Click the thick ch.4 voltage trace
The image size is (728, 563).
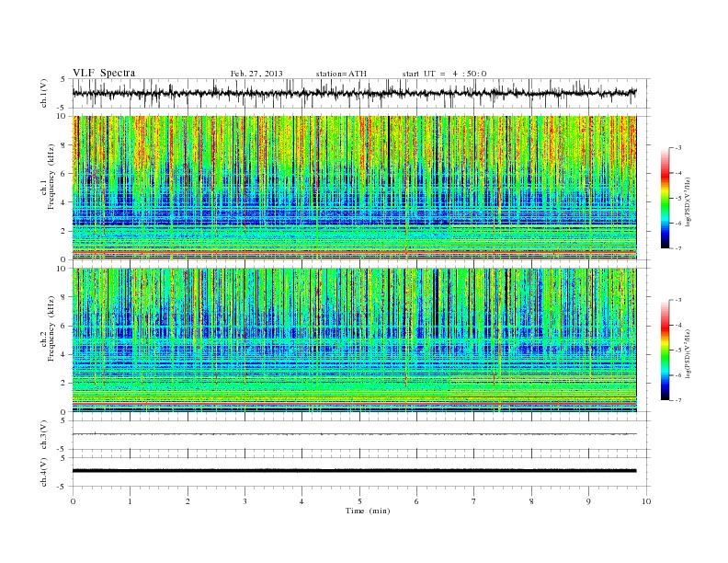coord(354,471)
